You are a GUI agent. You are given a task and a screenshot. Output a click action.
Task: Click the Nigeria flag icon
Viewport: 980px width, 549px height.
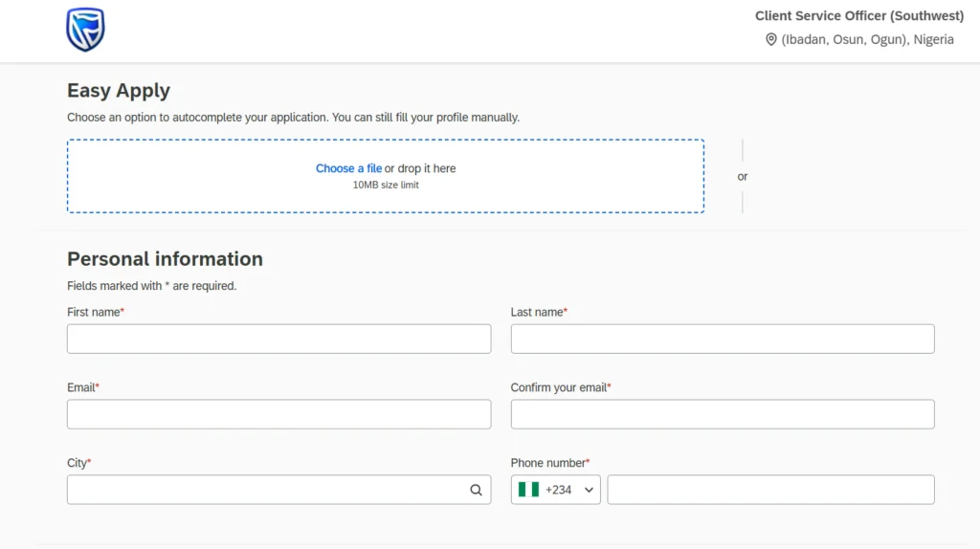click(528, 490)
